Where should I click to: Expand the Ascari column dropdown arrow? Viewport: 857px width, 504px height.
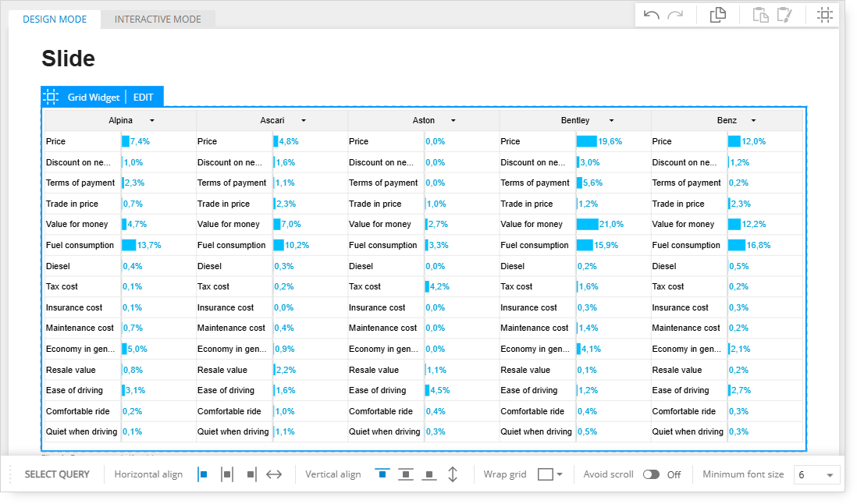(x=304, y=121)
